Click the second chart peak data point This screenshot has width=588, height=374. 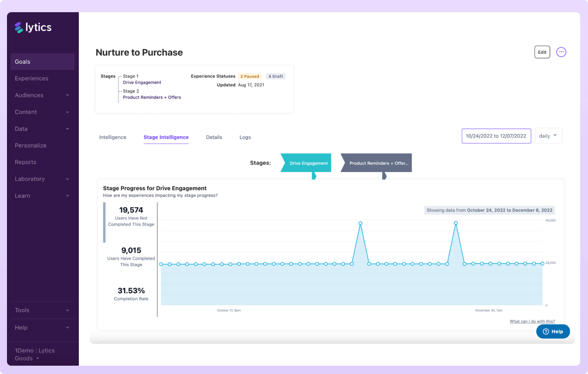coord(456,223)
